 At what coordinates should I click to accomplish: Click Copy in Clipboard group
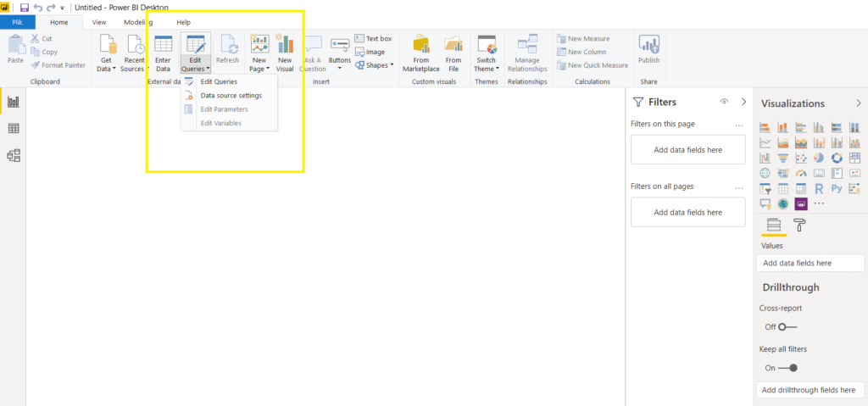point(44,52)
